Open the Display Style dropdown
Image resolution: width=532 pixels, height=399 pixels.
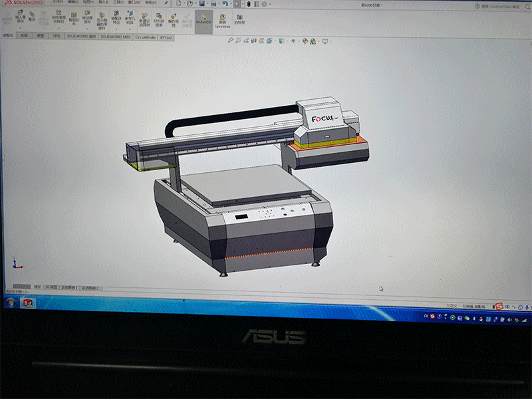tap(281, 41)
